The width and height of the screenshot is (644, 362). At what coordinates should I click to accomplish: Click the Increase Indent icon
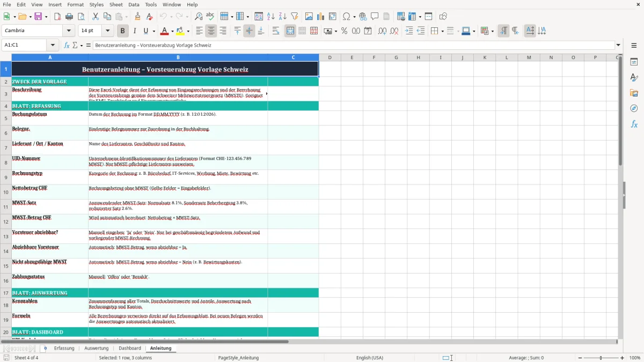[x=409, y=31]
